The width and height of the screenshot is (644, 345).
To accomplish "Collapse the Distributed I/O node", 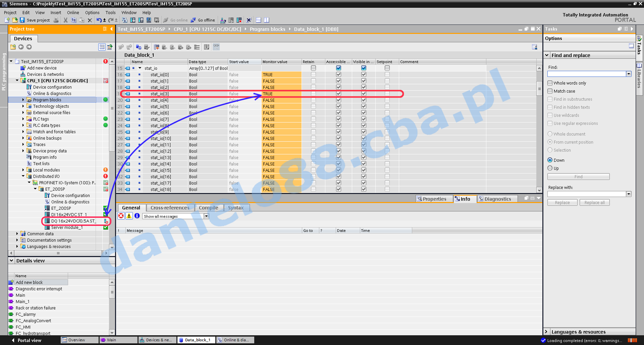I will [x=23, y=176].
